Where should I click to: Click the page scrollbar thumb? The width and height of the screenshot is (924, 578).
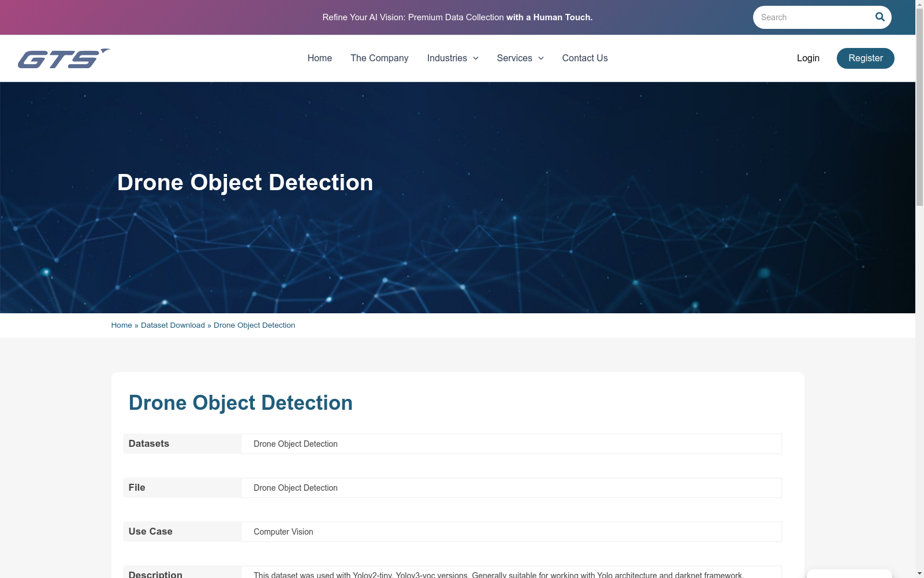919,107
